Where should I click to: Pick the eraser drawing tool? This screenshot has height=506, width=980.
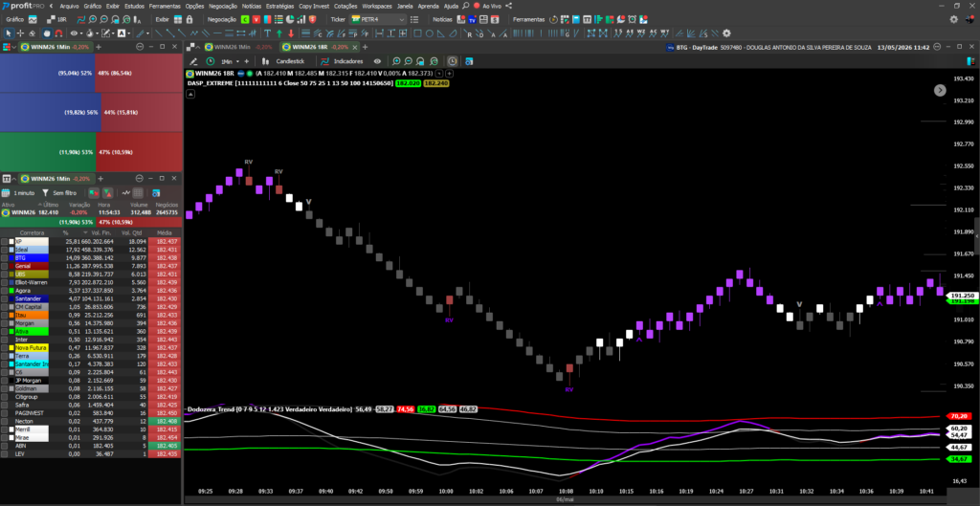tap(32, 33)
